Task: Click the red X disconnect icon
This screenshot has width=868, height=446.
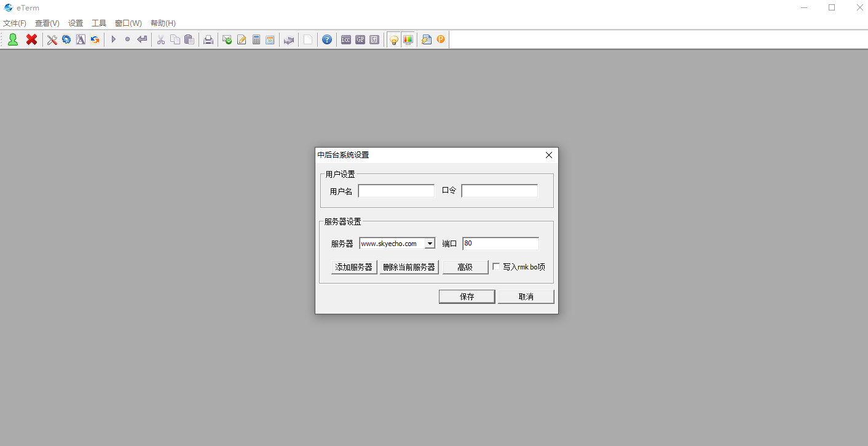Action: pos(31,39)
